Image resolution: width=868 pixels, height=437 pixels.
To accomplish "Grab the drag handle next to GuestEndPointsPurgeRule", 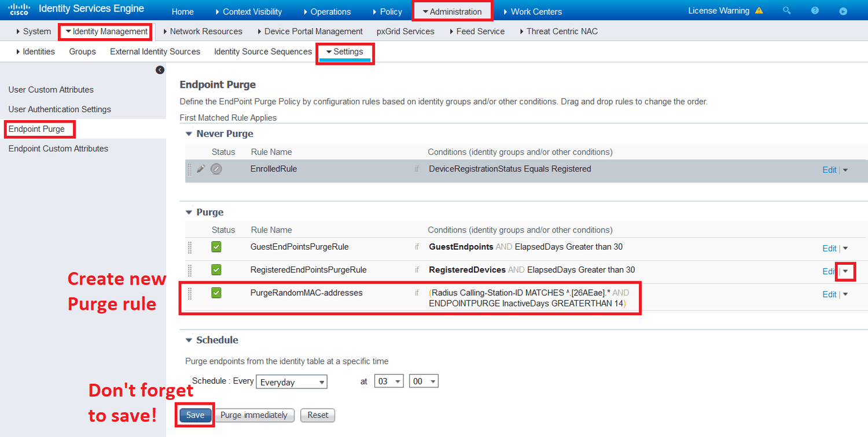I will pos(190,247).
